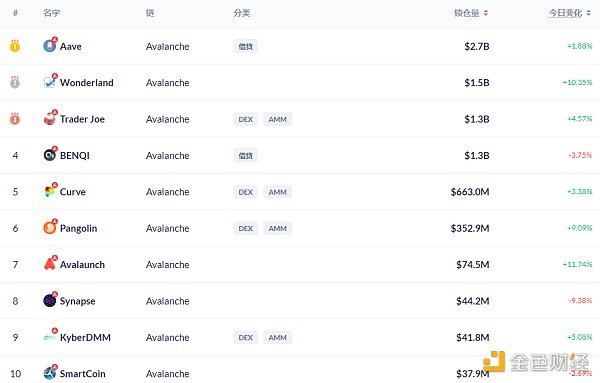Click the SmartCoin logo icon
The image size is (600, 383).
pyautogui.click(x=49, y=373)
